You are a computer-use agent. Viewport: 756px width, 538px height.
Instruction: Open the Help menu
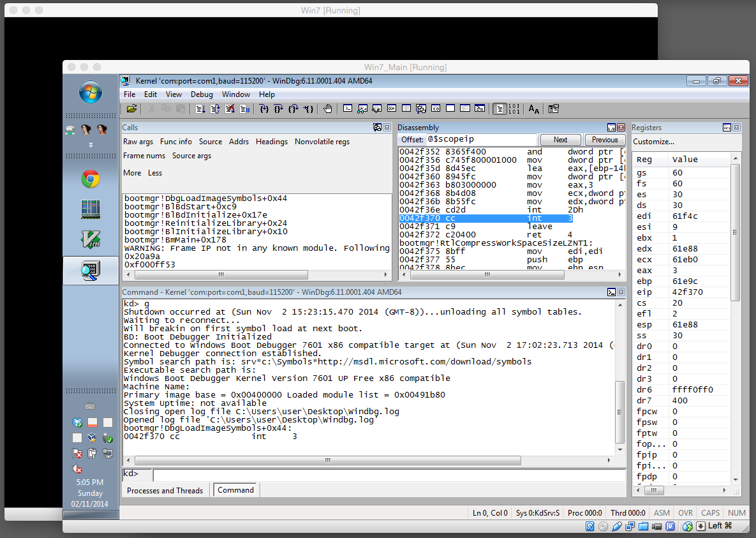[267, 94]
